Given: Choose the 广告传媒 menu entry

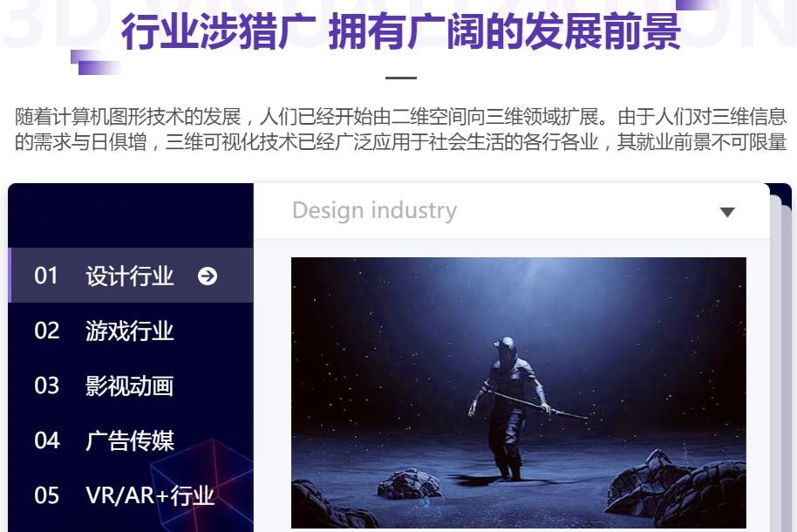Looking at the screenshot, I should pos(131,440).
